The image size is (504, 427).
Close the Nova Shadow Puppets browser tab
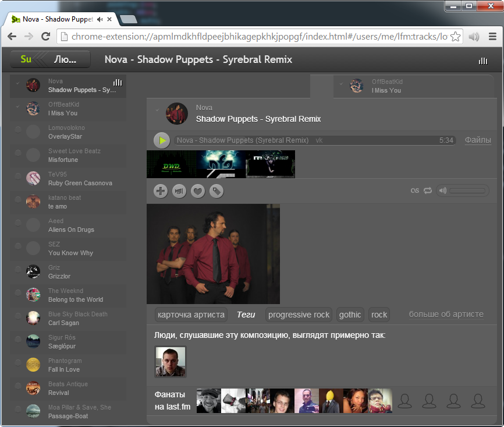point(109,19)
